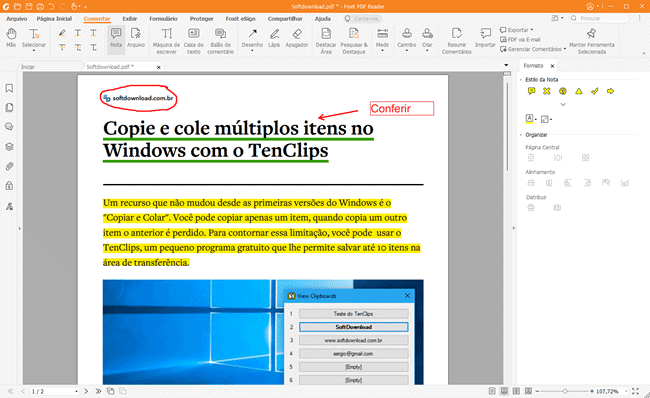Collapse the Organizar section
The image size is (650, 398).
(x=521, y=135)
